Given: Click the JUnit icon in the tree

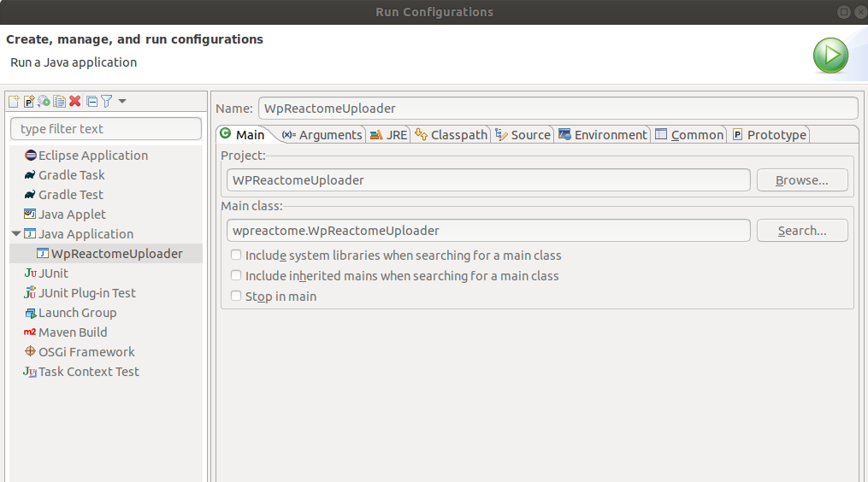Looking at the screenshot, I should [30, 273].
